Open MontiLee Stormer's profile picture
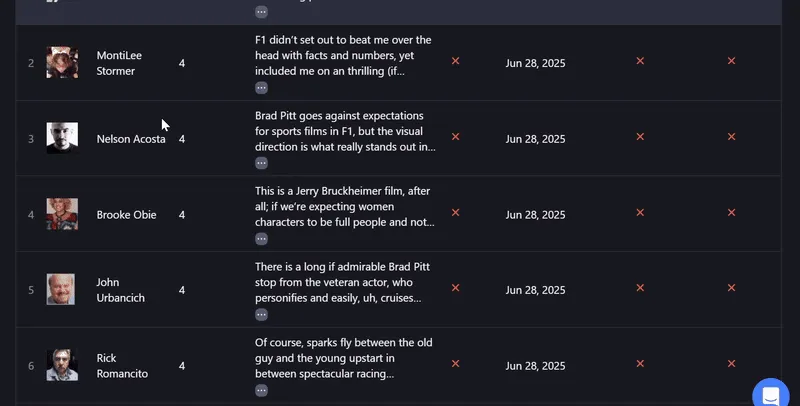This screenshot has width=800, height=406. [x=62, y=63]
